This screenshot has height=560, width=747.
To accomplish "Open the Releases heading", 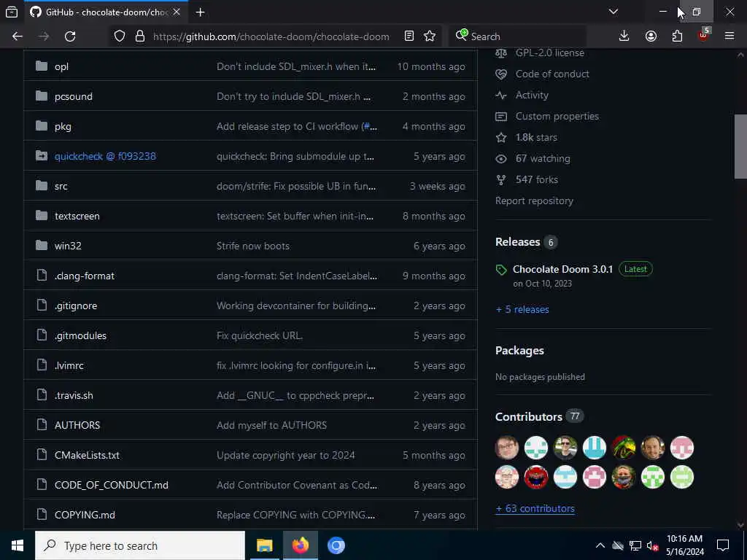I will tap(517, 242).
